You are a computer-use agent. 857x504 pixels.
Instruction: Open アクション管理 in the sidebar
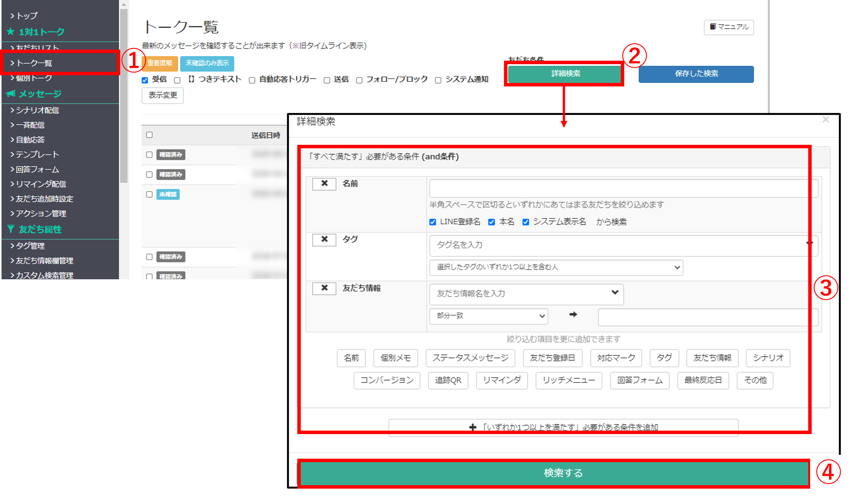tap(41, 214)
